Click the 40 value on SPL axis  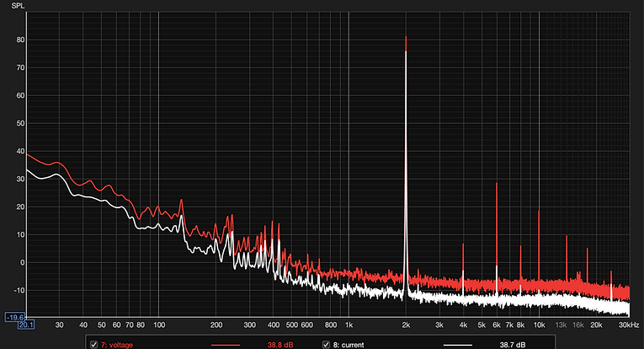pos(20,151)
